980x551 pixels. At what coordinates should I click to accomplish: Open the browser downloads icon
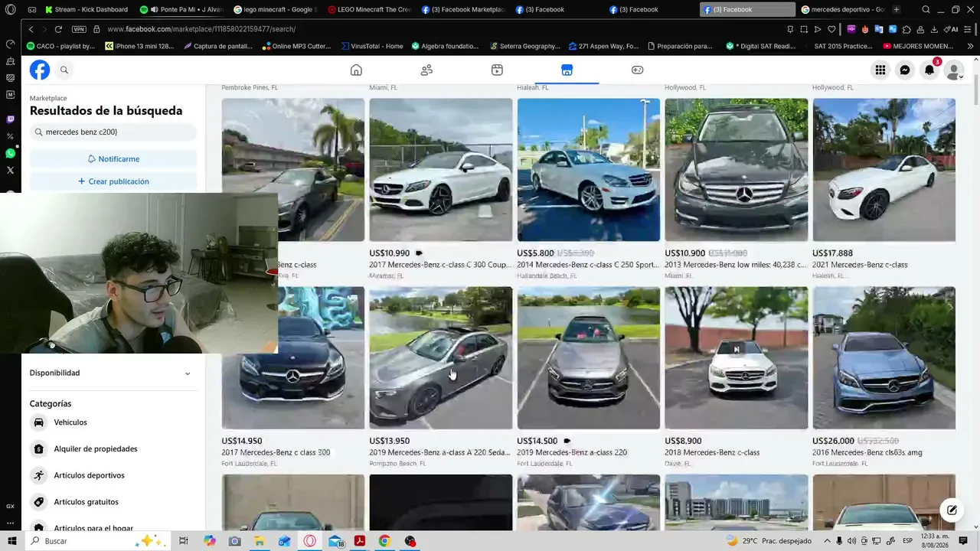click(x=934, y=29)
